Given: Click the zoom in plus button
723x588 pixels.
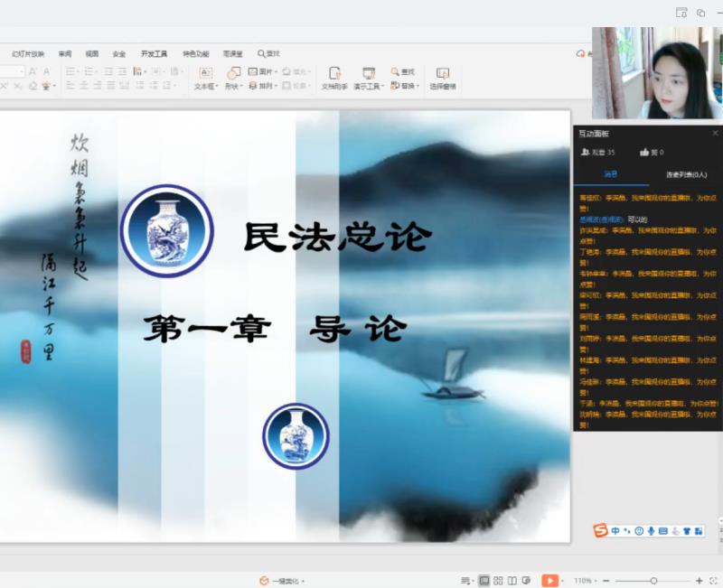Looking at the screenshot, I should 699,581.
